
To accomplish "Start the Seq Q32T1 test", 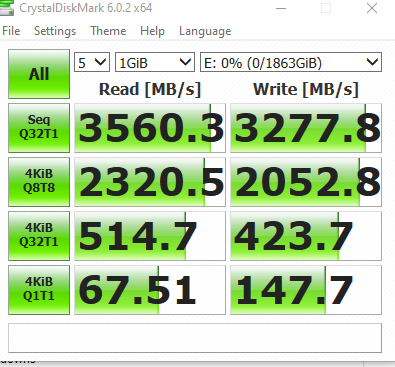I will (39, 128).
